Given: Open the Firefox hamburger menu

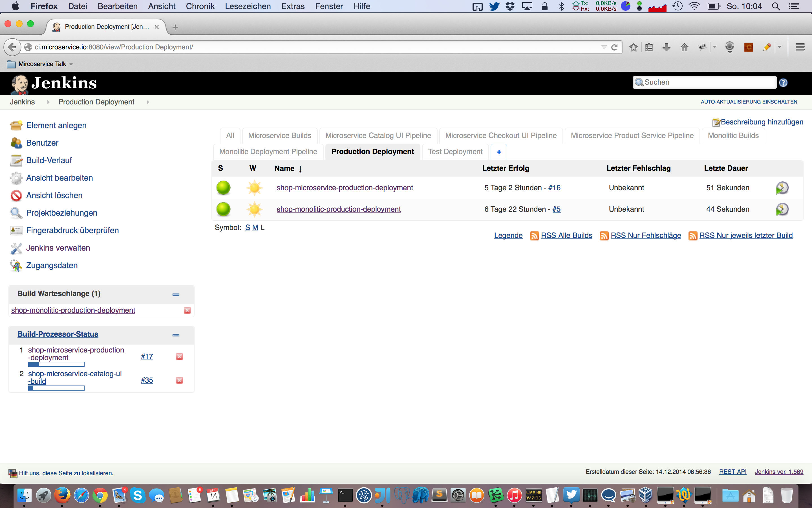Looking at the screenshot, I should coord(800,47).
